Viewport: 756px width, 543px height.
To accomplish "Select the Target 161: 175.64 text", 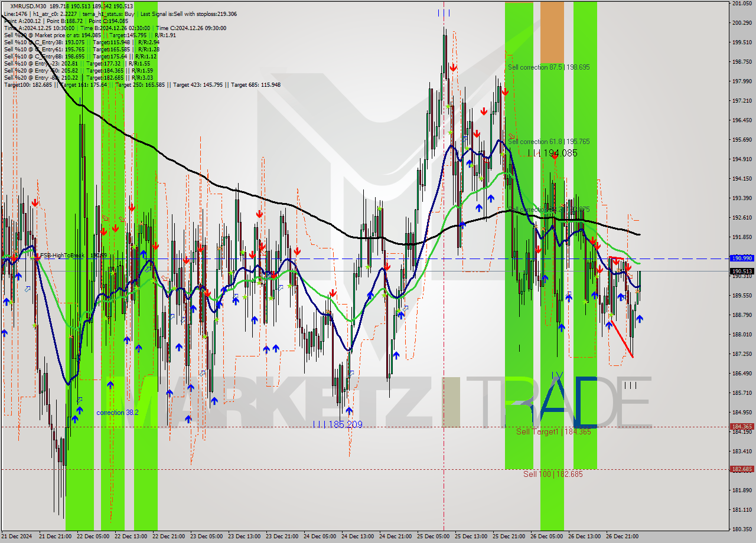I will (x=84, y=85).
